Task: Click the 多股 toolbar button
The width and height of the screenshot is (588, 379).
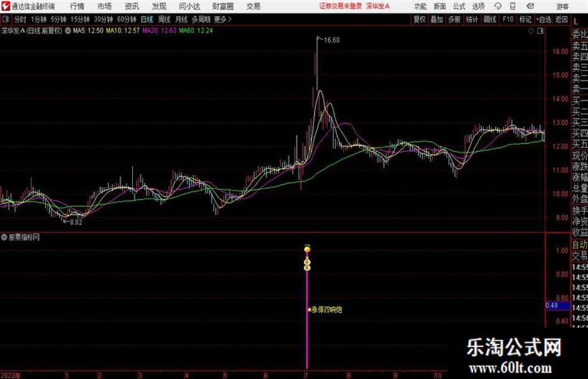Action: pos(454,19)
